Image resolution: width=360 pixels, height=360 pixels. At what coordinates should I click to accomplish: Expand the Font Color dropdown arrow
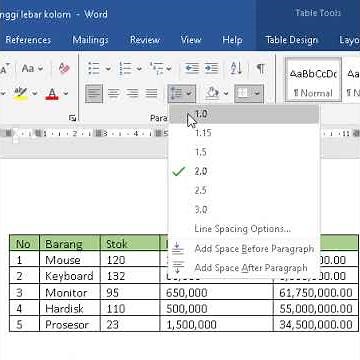click(66, 93)
